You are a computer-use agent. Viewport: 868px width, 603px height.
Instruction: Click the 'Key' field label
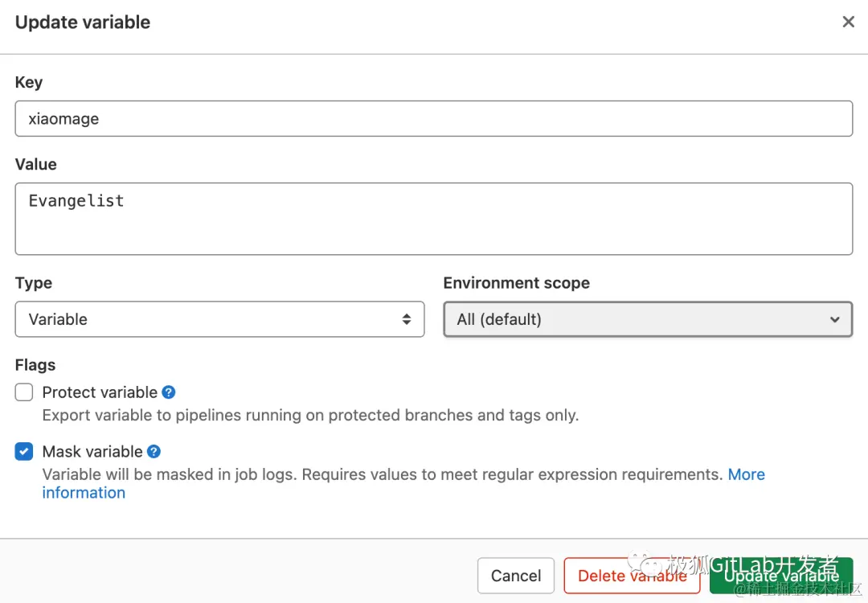(x=29, y=82)
